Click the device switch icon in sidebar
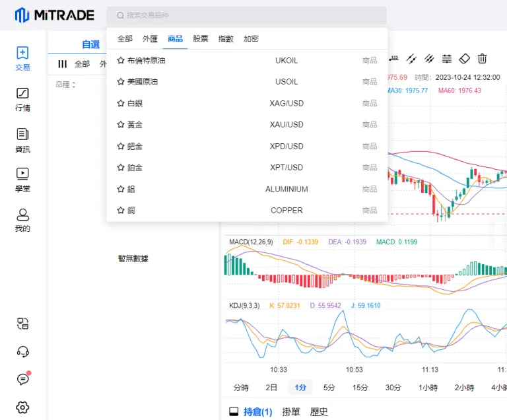507x420 pixels. 22,323
